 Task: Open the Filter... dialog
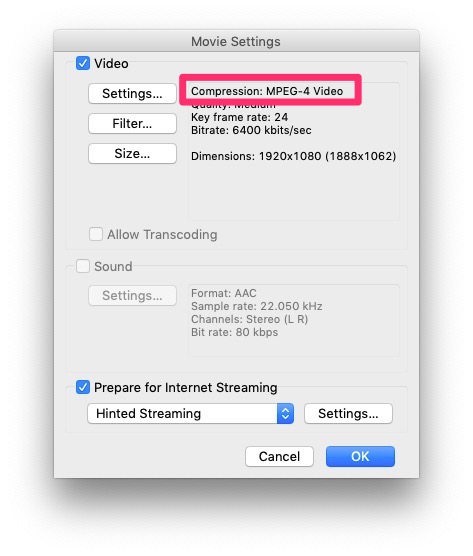coord(132,123)
